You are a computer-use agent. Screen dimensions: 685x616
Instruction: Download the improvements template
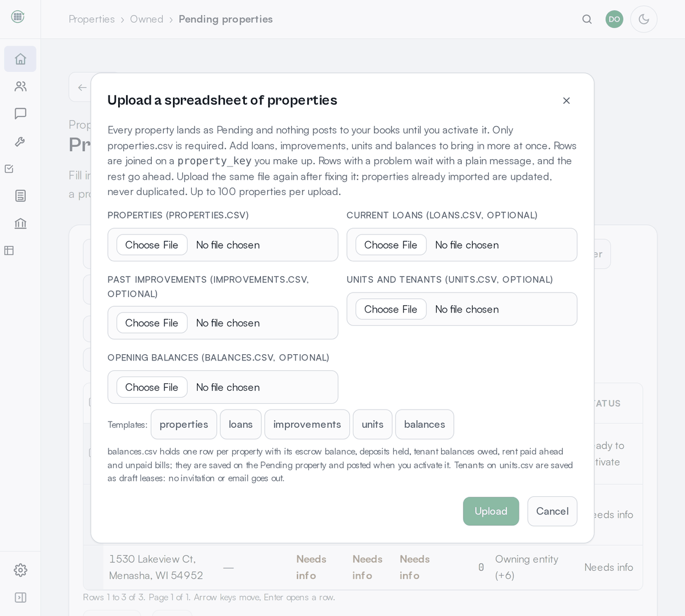pyautogui.click(x=307, y=424)
